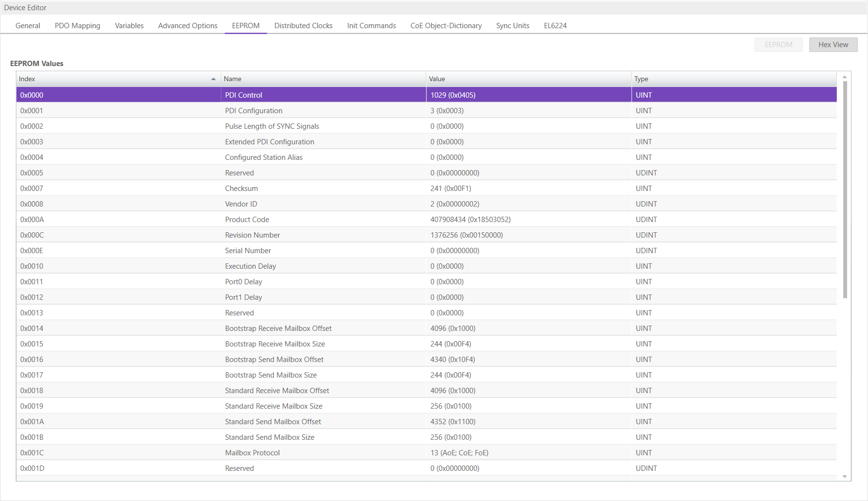Select the CoE Object-Dictionary tab

[446, 26]
